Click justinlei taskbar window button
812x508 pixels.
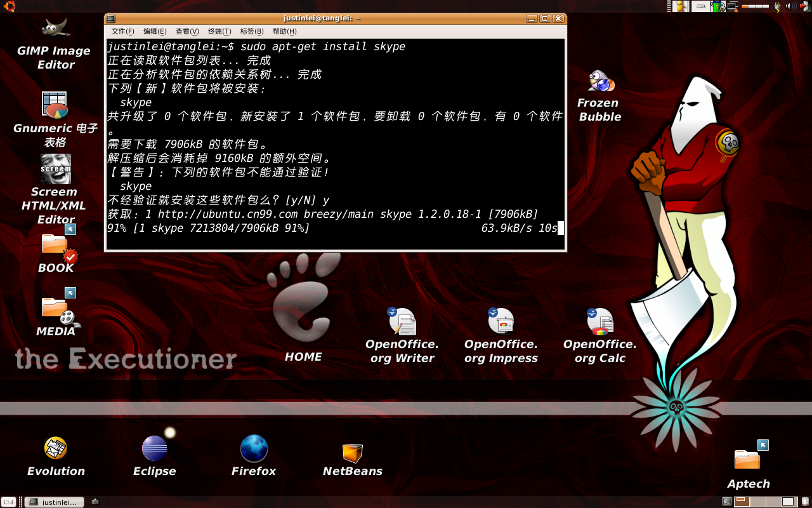[54, 502]
